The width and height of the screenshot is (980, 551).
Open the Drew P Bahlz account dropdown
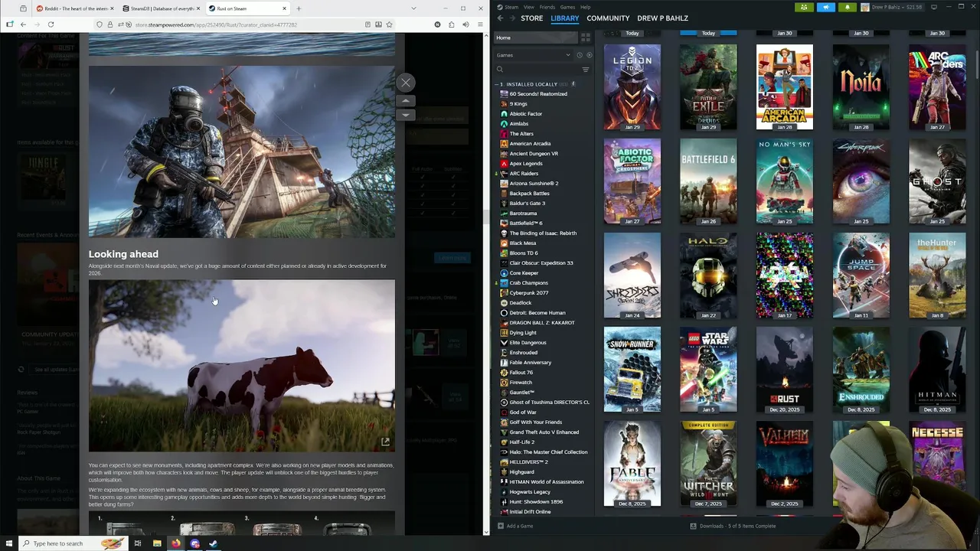(x=893, y=7)
